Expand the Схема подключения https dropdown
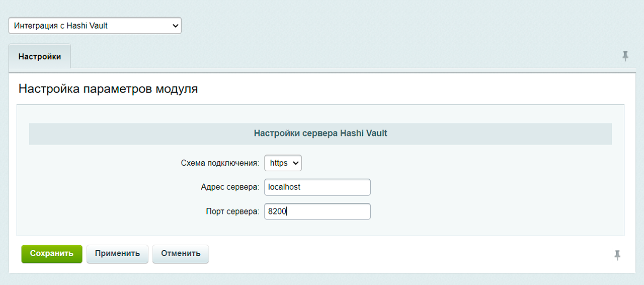 pos(283,163)
